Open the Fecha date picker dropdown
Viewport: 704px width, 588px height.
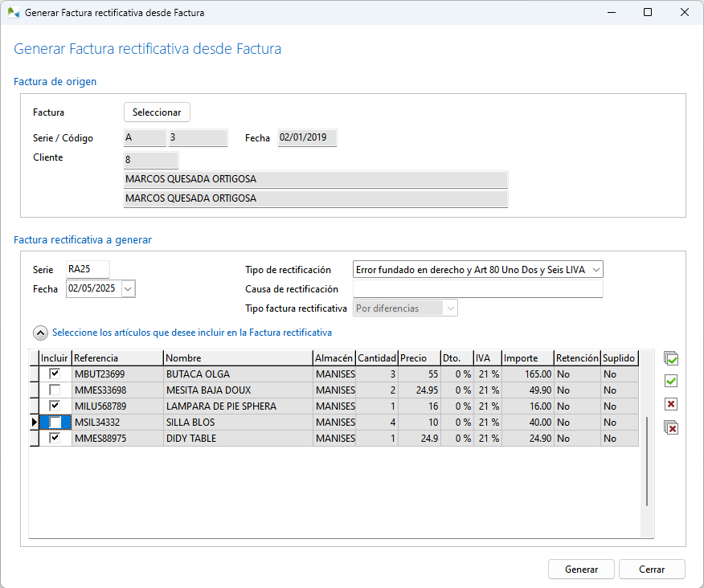[129, 288]
